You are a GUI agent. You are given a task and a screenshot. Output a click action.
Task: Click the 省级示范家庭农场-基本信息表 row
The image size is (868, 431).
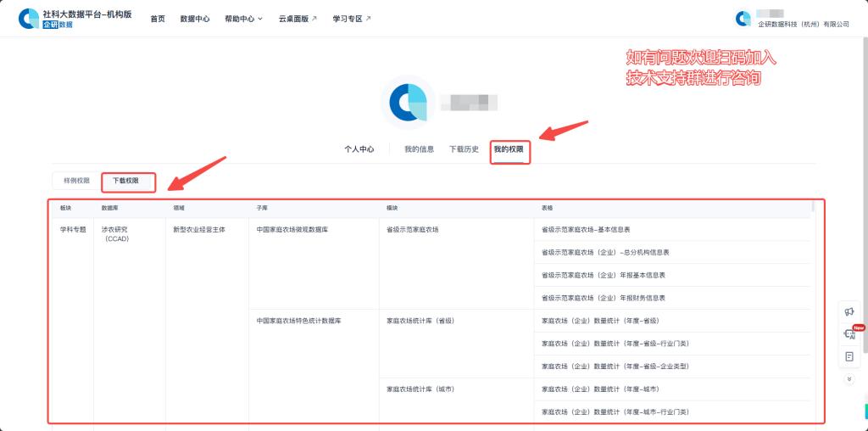[586, 229]
